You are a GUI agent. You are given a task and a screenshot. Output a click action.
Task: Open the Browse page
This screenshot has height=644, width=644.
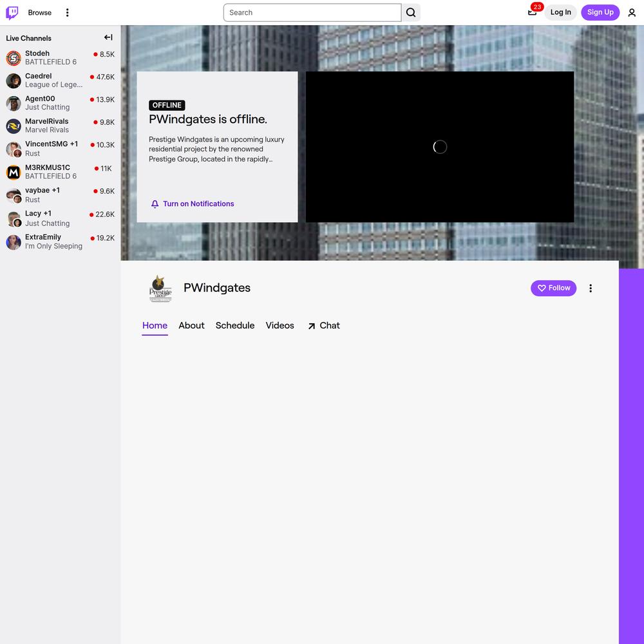[39, 13]
